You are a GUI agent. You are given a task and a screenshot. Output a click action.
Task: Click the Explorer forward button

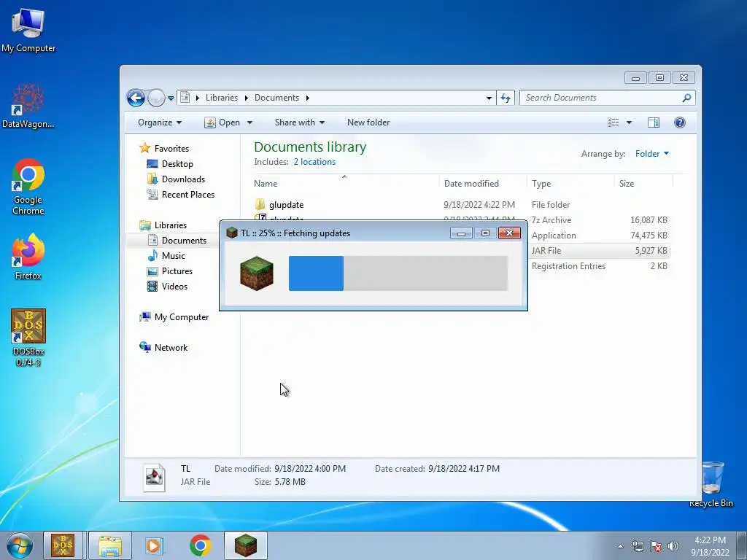(x=156, y=98)
